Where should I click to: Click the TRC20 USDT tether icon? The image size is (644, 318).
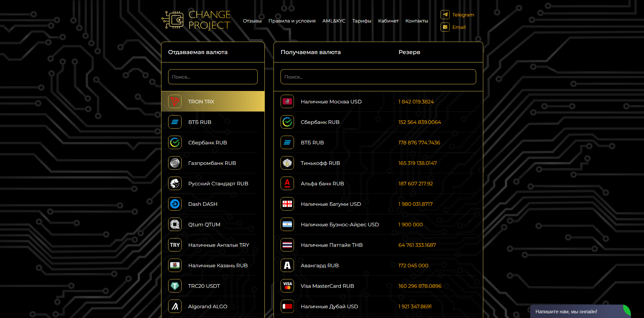175,286
